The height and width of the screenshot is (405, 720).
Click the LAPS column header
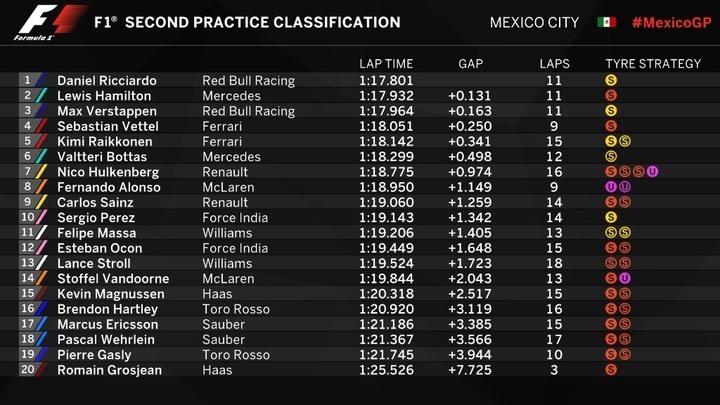click(554, 64)
